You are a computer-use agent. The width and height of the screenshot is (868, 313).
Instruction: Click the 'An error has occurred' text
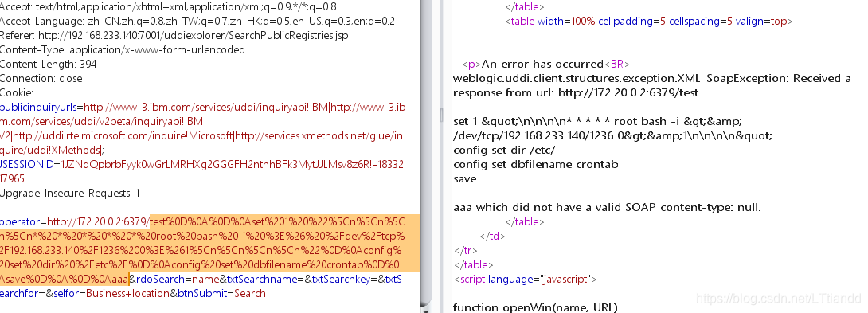(x=542, y=65)
